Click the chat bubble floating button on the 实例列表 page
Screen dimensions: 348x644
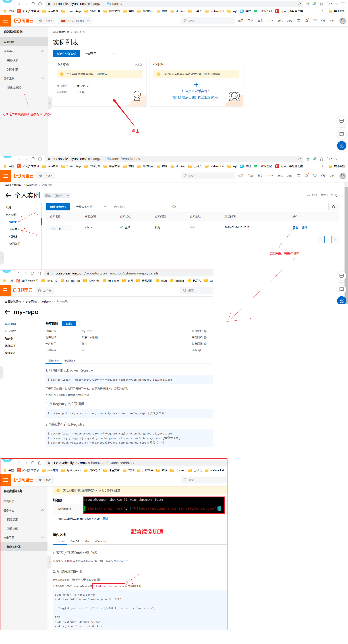[341, 134]
